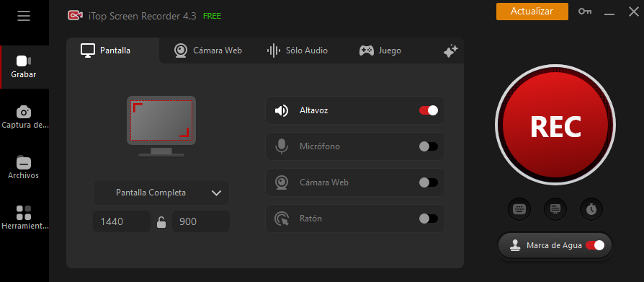Turn off the Altavoz toggle
This screenshot has height=282, width=644.
pyautogui.click(x=429, y=110)
